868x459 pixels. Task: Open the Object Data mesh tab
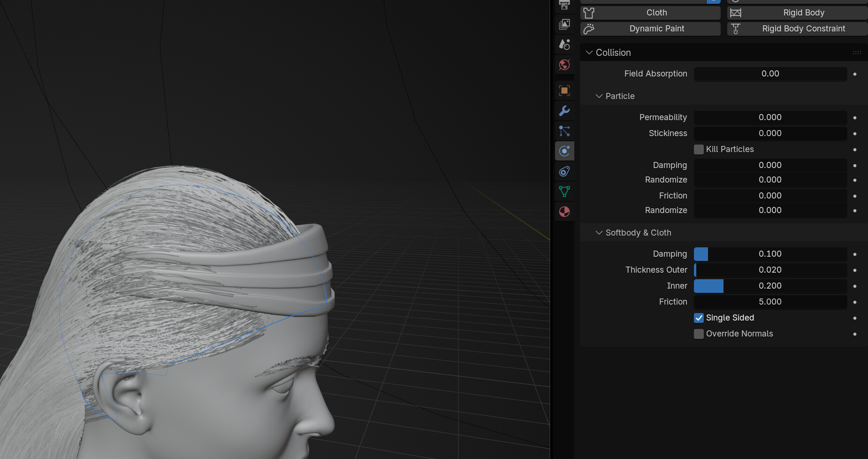click(x=564, y=191)
